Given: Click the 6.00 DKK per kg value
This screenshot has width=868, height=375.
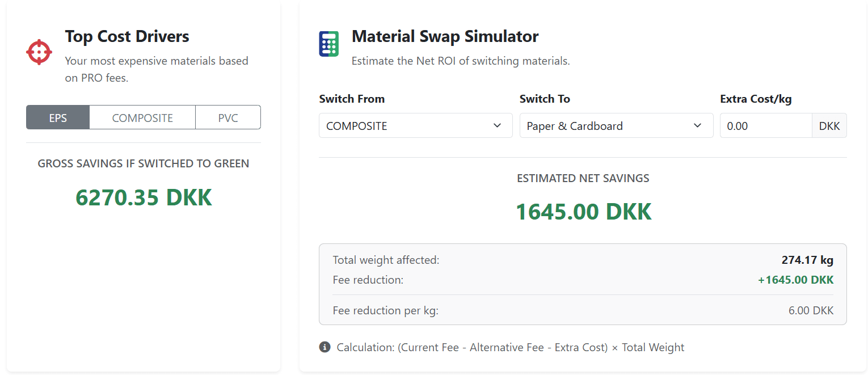Looking at the screenshot, I should click(811, 310).
